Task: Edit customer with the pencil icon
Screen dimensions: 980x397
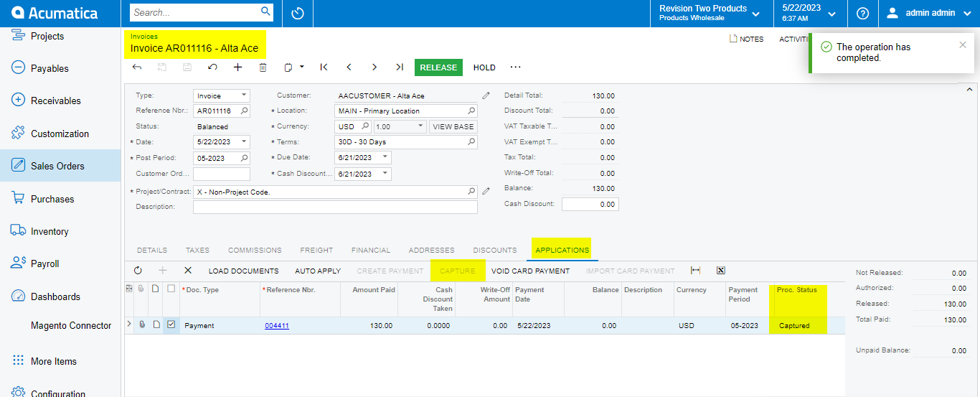Action: point(486,95)
